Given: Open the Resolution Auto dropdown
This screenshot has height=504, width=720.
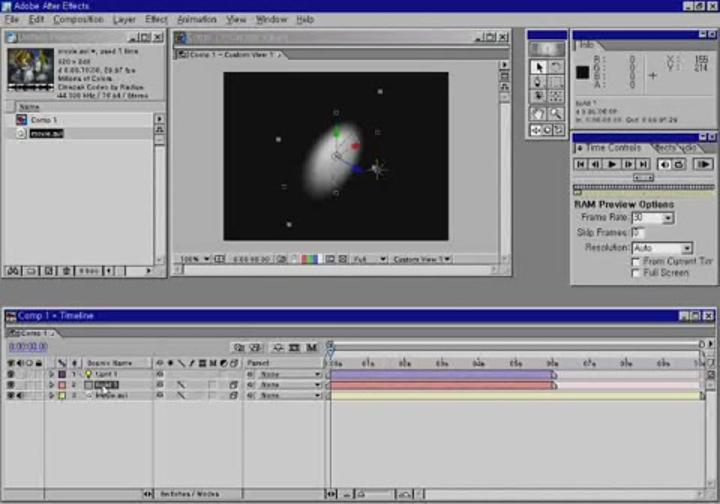Looking at the screenshot, I should click(x=686, y=248).
